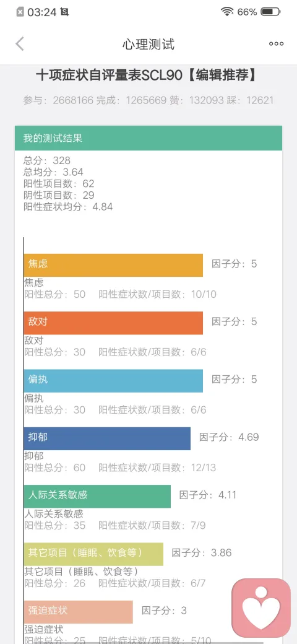Tap the 心理测试 page title
Viewport: 297px width, 644px height.
(x=148, y=44)
